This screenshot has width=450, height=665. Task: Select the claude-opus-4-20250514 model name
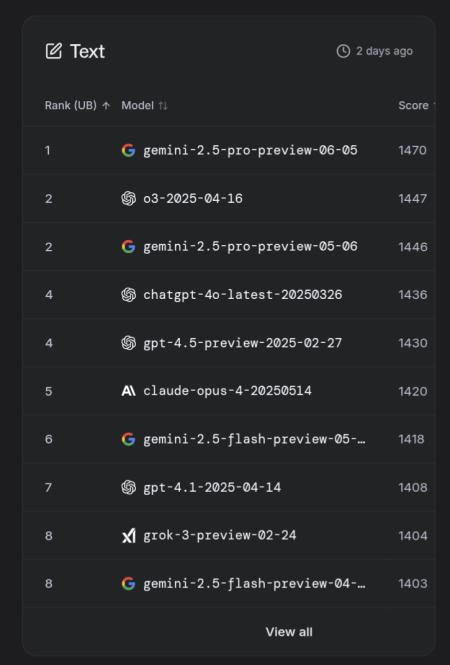point(227,391)
